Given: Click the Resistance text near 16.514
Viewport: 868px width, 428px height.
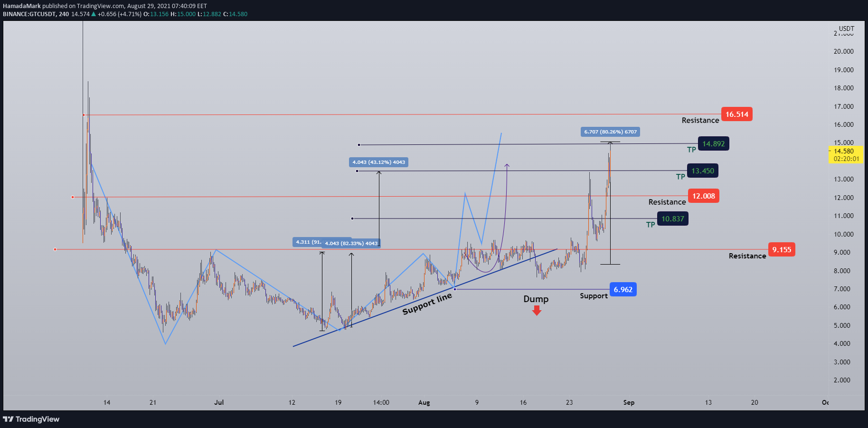Looking at the screenshot, I should point(700,121).
